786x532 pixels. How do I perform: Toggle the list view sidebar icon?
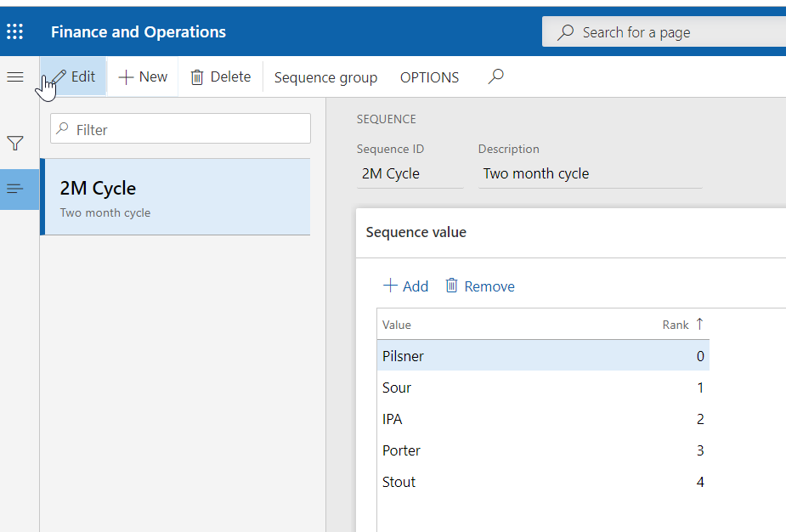tap(15, 189)
